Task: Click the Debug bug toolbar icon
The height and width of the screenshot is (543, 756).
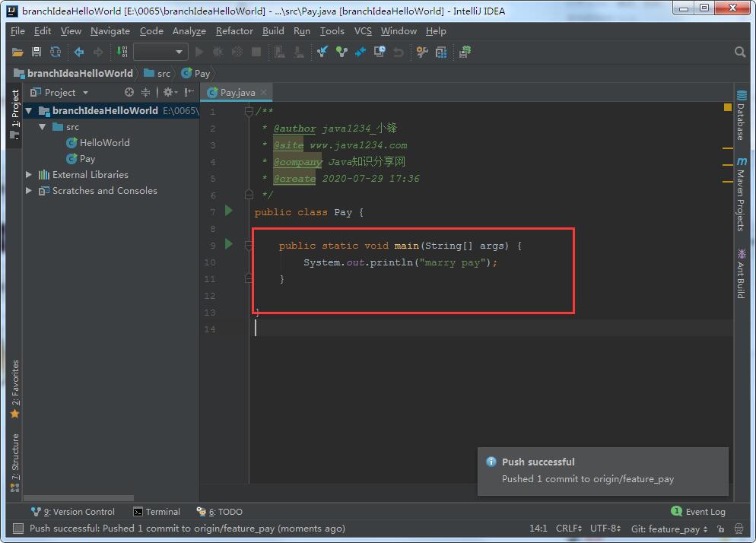Action: pyautogui.click(x=218, y=52)
